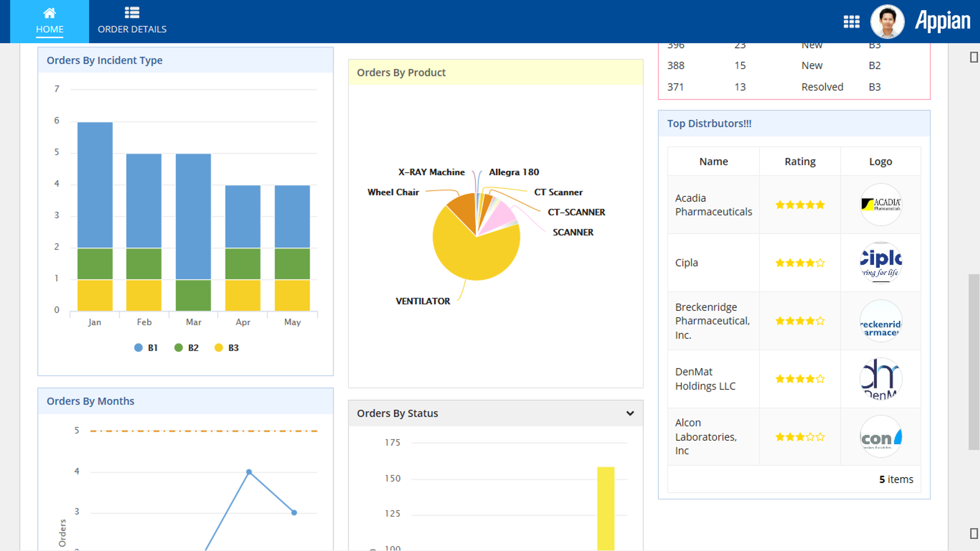The width and height of the screenshot is (980, 551).
Task: Open the user profile avatar
Action: point(887,22)
